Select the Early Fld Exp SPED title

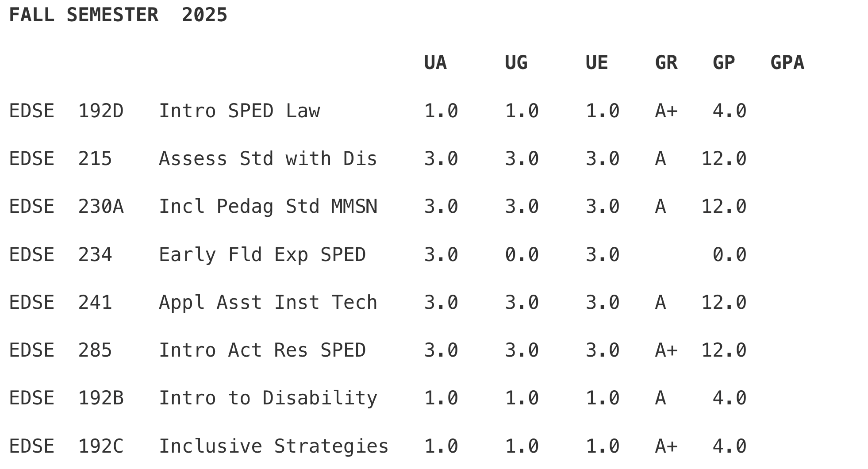(262, 255)
